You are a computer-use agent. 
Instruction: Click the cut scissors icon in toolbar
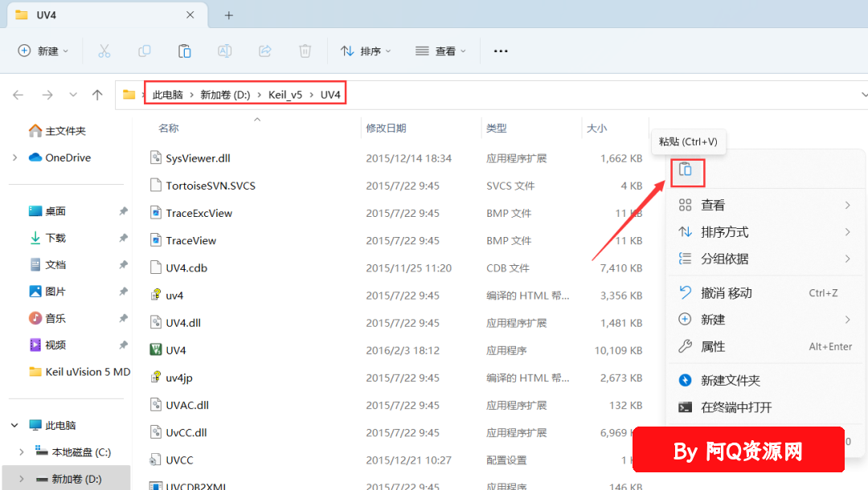click(104, 51)
